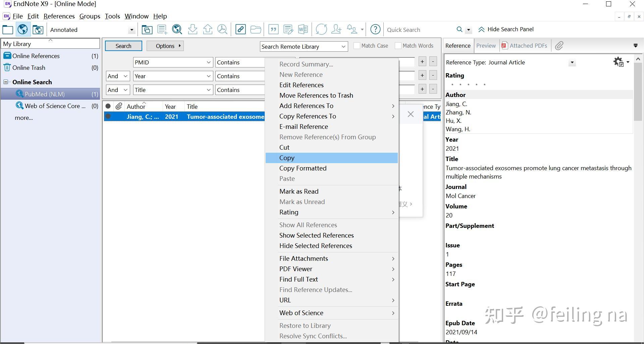The height and width of the screenshot is (344, 644).
Task: Click Open Link toolbar icon
Action: (x=240, y=30)
